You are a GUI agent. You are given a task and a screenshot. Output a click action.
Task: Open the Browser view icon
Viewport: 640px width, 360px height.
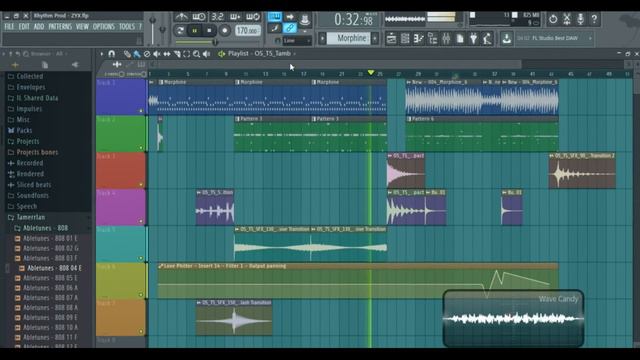pos(433,39)
